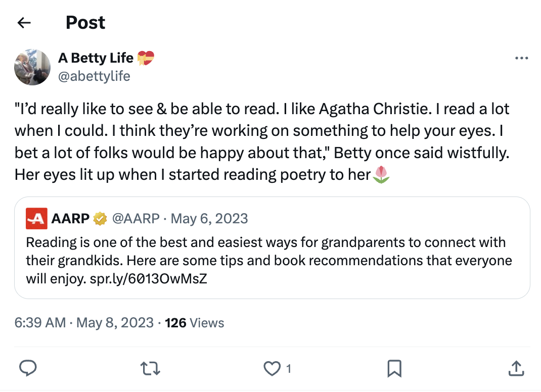Select the like count showing 1
Image resolution: width=541 pixels, height=392 pixels.
289,369
